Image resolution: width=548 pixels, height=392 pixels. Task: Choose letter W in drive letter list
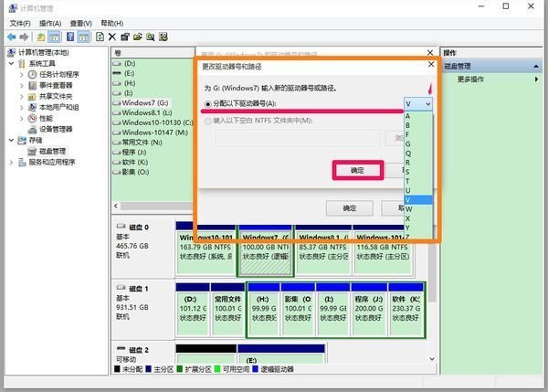(418, 209)
